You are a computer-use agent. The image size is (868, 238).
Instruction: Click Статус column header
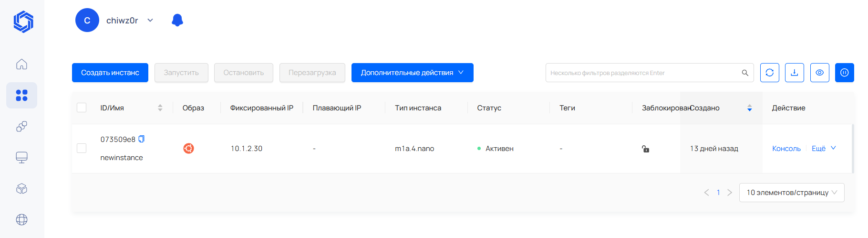pos(489,108)
